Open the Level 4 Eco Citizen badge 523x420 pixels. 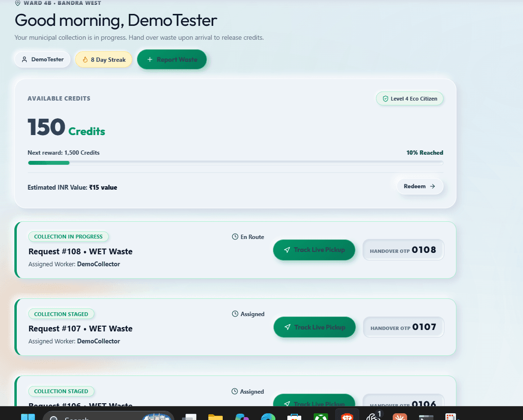click(x=409, y=99)
